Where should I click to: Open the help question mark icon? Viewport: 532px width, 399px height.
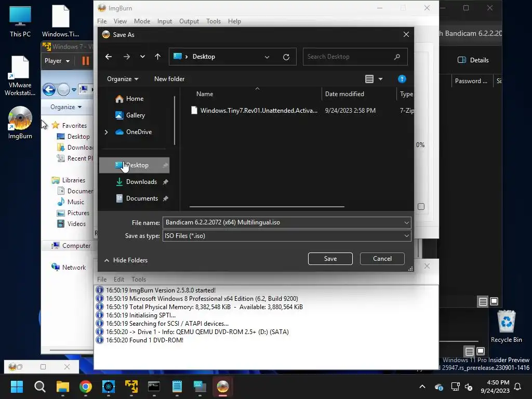(402, 79)
